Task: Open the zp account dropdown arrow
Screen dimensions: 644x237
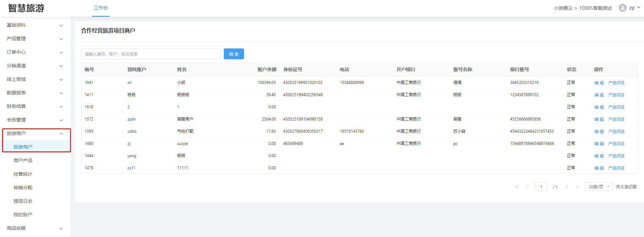Action: coord(639,7)
